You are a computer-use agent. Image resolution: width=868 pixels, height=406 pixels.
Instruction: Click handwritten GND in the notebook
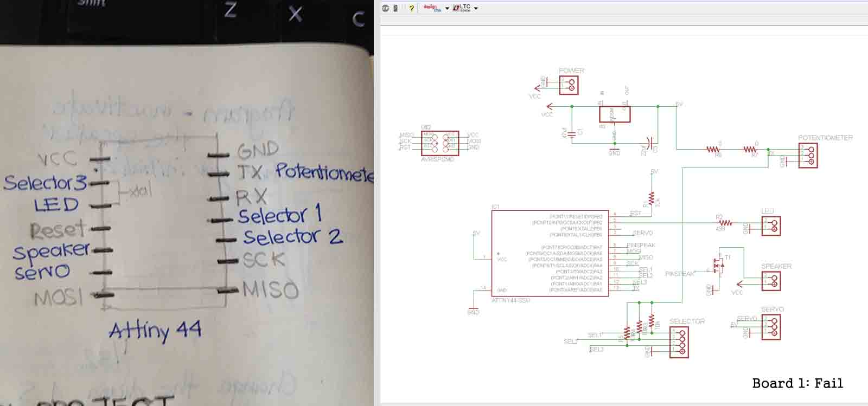pyautogui.click(x=258, y=149)
